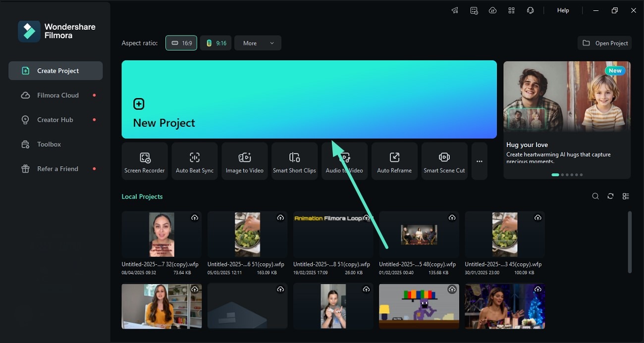Open the project thumbnail dated 01/02/2025
The image size is (644, 343).
point(419,234)
